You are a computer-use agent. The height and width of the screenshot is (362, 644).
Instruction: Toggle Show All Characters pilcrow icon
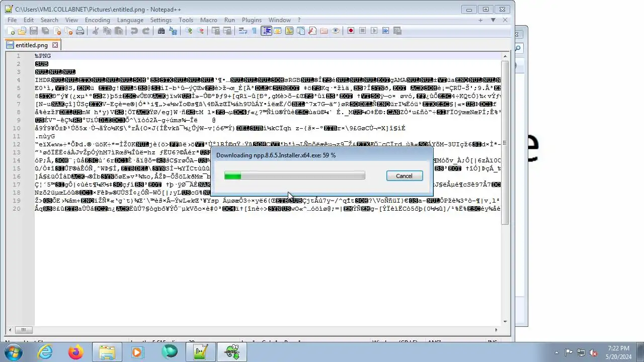click(255, 31)
